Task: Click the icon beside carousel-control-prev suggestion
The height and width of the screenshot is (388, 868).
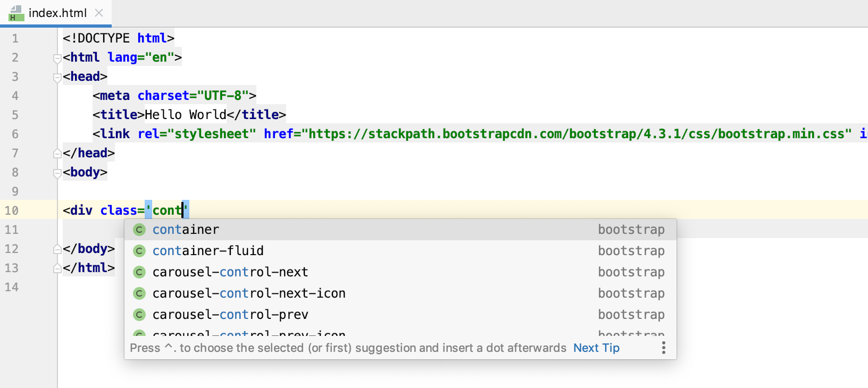Action: tap(139, 315)
